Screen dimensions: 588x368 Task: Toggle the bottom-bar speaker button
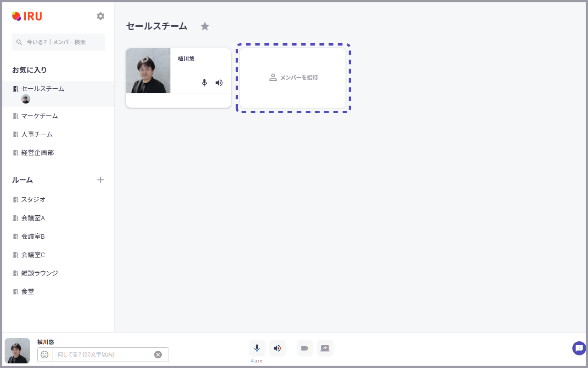click(x=277, y=348)
